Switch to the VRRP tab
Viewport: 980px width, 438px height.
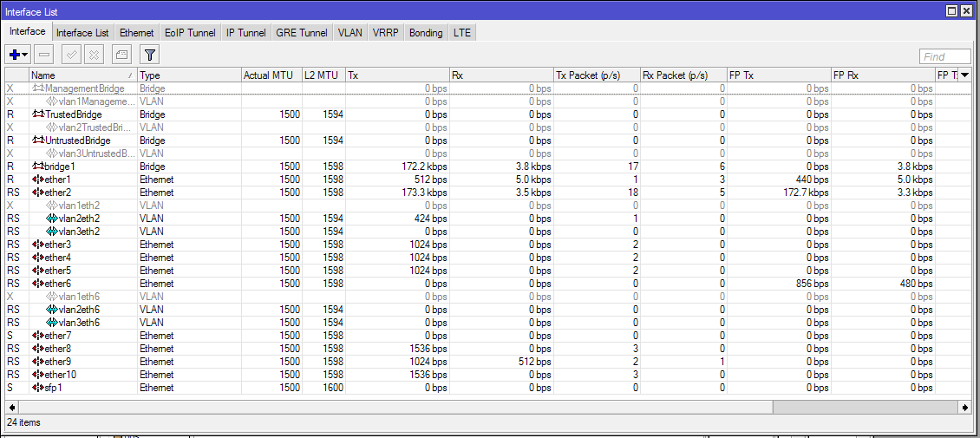pyautogui.click(x=386, y=33)
